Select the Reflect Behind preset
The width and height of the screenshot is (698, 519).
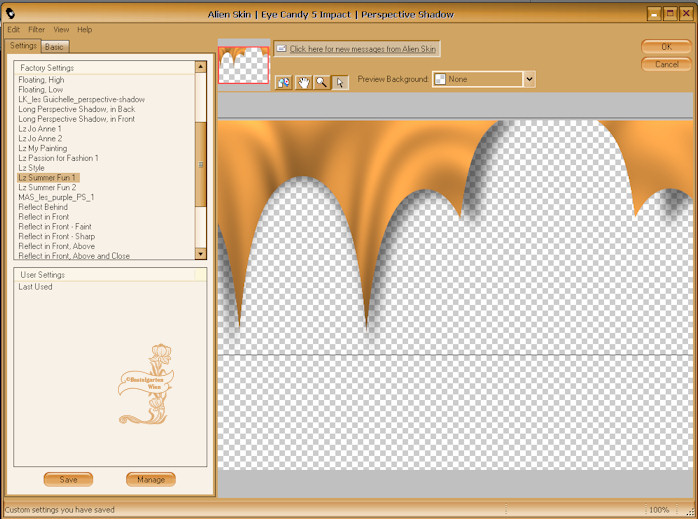pos(43,207)
